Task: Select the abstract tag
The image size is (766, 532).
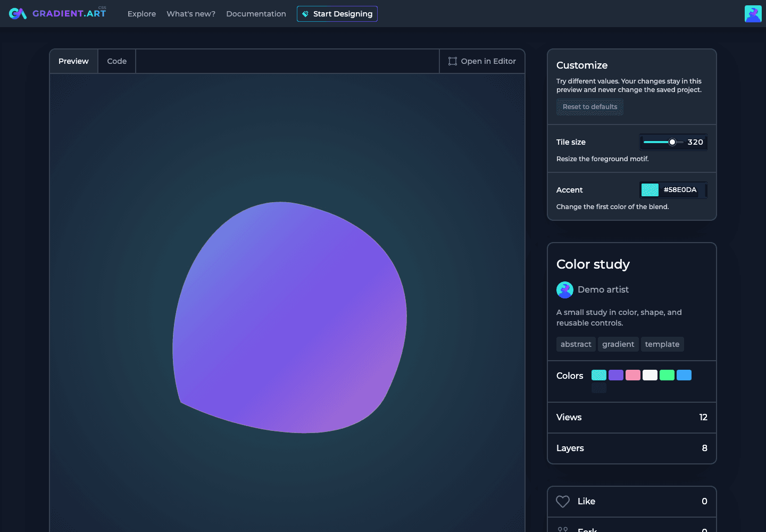Action: coord(576,344)
